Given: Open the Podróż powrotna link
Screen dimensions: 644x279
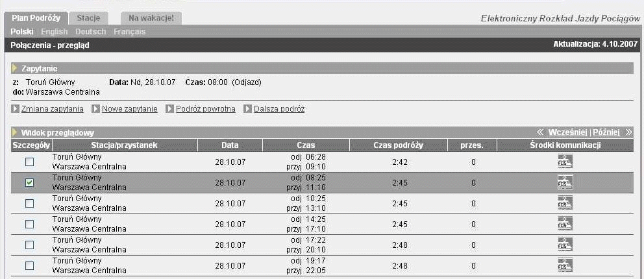Looking at the screenshot, I should pos(205,109).
